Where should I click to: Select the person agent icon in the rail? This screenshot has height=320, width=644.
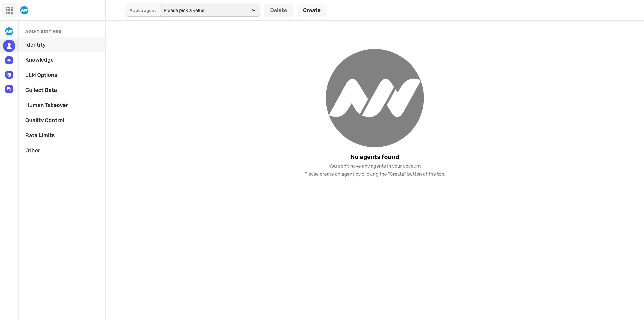9,46
